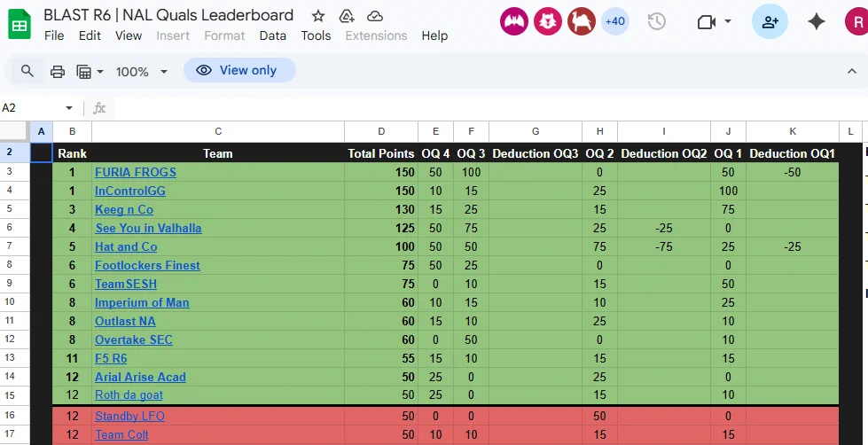The width and height of the screenshot is (868, 445).
Task: Click the Share people icon button
Action: pyautogui.click(x=770, y=21)
